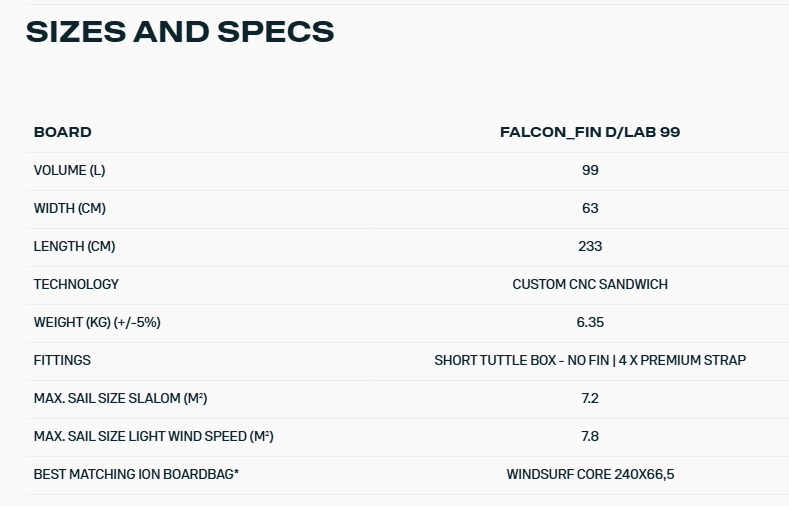The height and width of the screenshot is (506, 789).
Task: Select the weight value 6.35
Action: click(x=590, y=322)
